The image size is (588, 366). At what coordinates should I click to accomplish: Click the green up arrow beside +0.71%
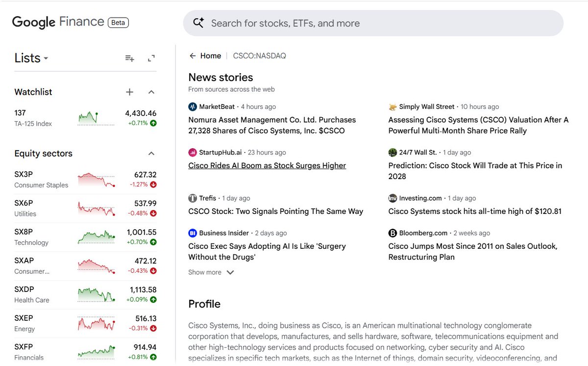(153, 123)
